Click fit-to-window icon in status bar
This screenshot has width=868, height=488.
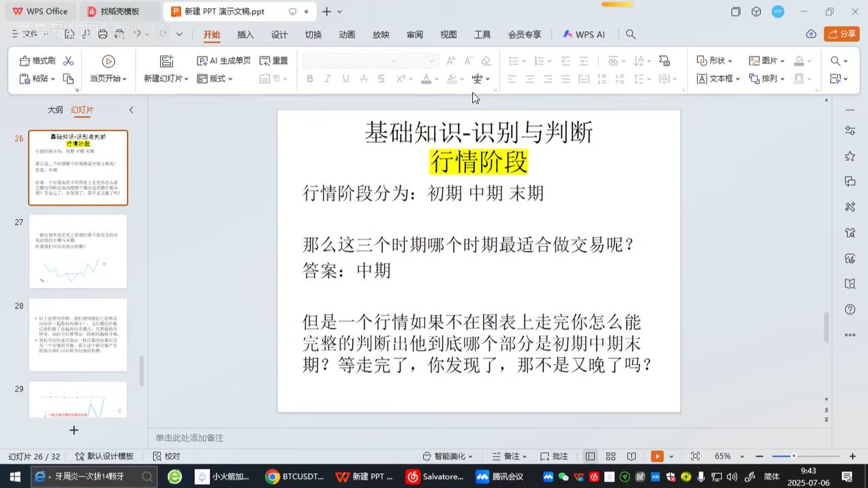coord(695,456)
